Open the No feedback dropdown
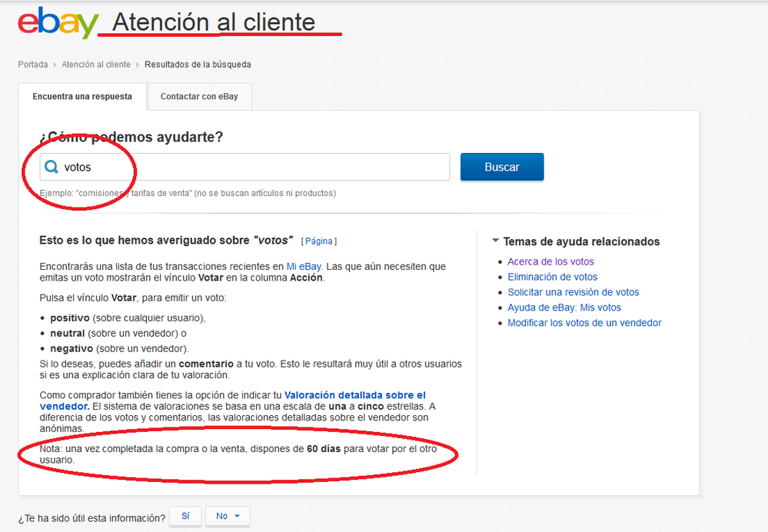Screen dimensions: 768x532 228,517
